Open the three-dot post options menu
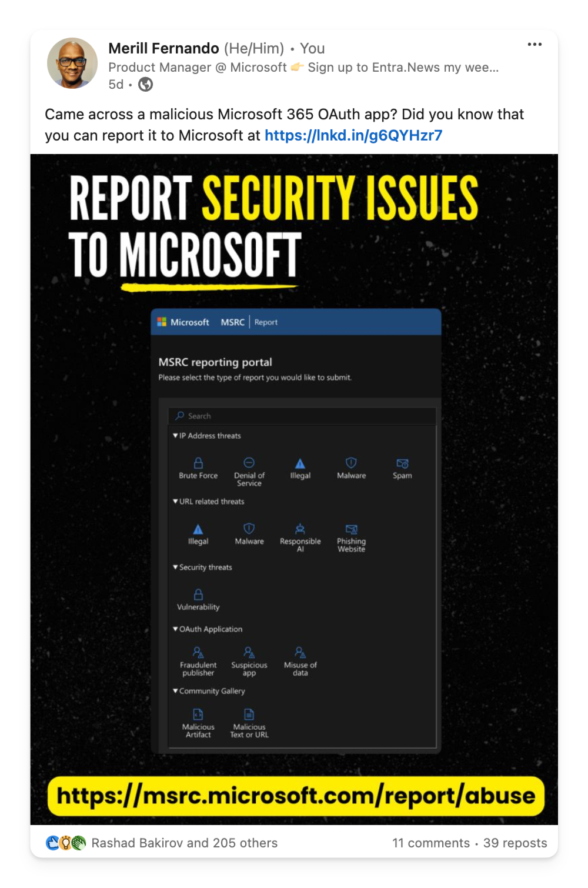This screenshot has width=588, height=888. (534, 45)
